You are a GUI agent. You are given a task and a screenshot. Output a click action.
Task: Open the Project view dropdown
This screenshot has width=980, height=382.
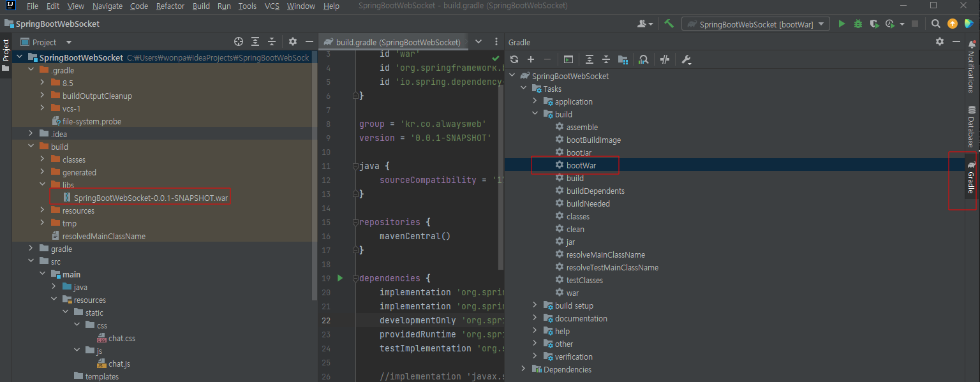(69, 42)
